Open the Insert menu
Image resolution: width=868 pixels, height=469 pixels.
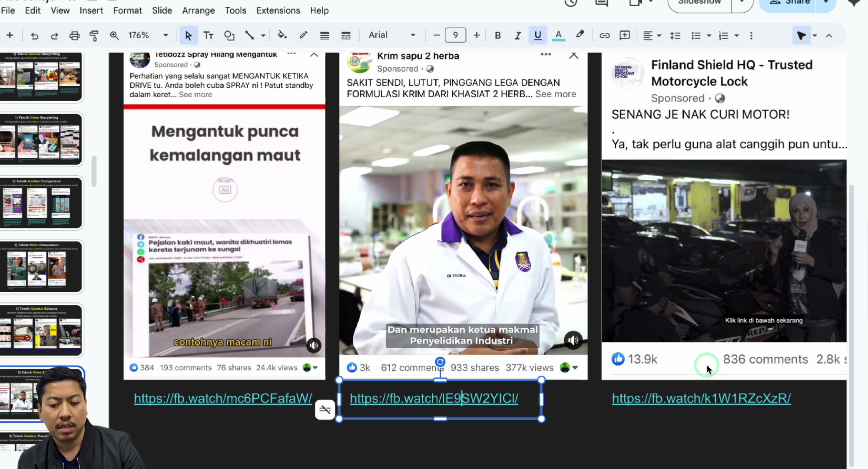(x=91, y=10)
